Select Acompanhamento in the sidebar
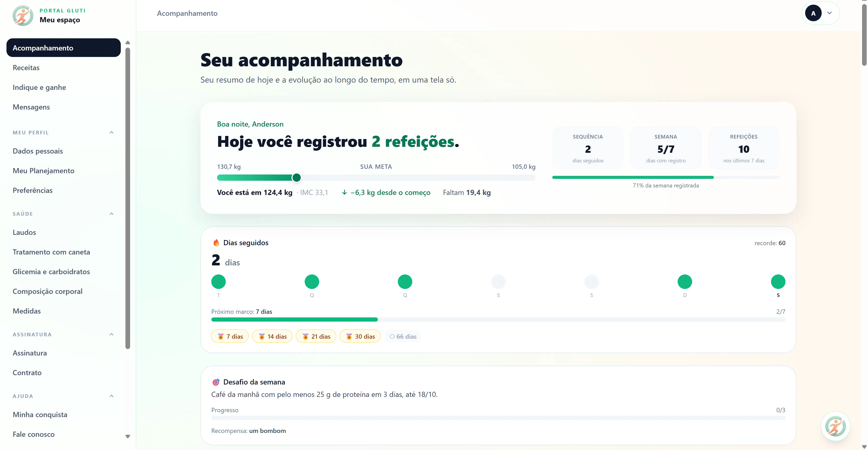Screen dimensions: 868x450 (63, 48)
